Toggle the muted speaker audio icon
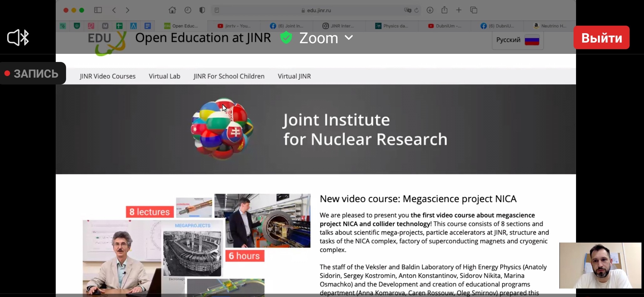 click(18, 38)
